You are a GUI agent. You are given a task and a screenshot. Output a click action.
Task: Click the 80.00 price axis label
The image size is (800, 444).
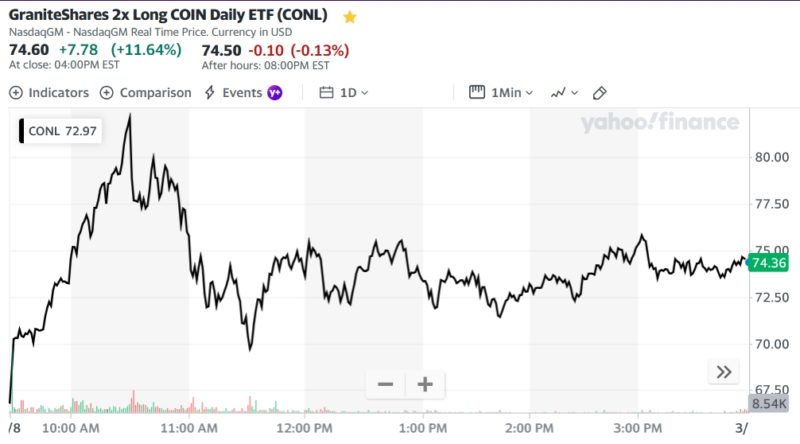point(770,157)
